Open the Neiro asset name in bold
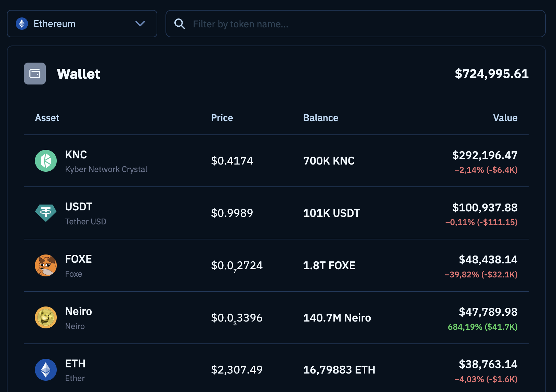Image resolution: width=556 pixels, height=392 pixels. pyautogui.click(x=78, y=311)
